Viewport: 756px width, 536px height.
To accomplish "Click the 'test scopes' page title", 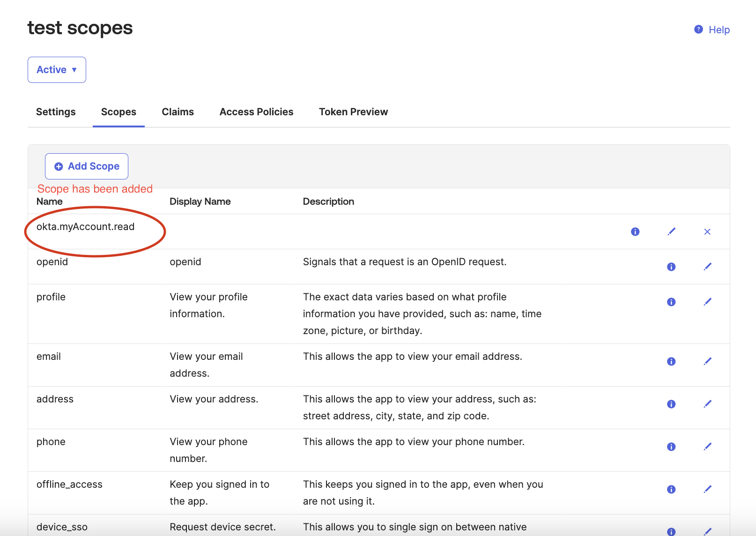I will [80, 28].
